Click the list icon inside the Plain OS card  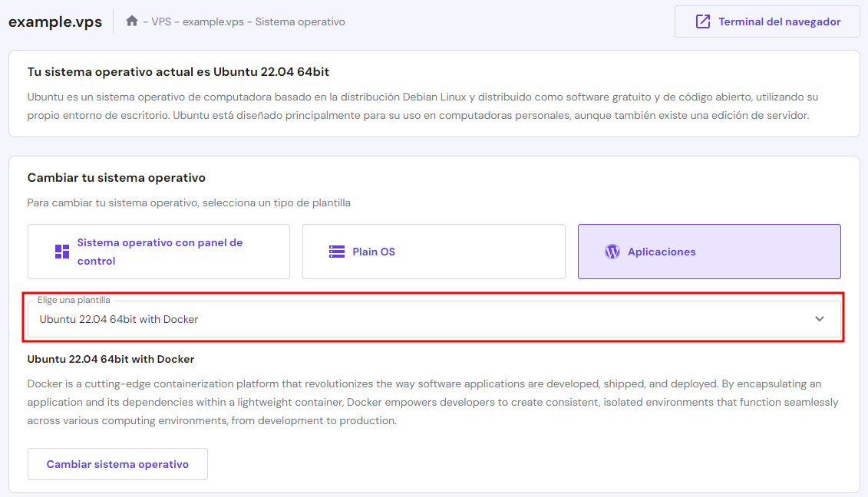[x=335, y=251]
